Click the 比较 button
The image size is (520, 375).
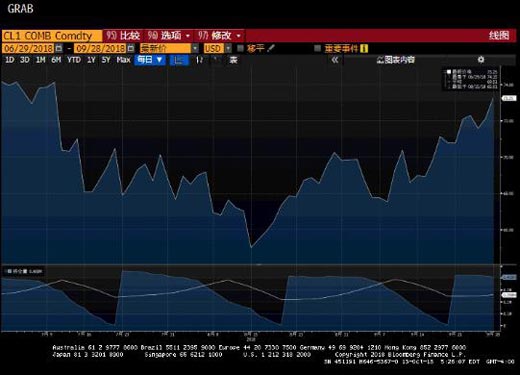click(123, 35)
